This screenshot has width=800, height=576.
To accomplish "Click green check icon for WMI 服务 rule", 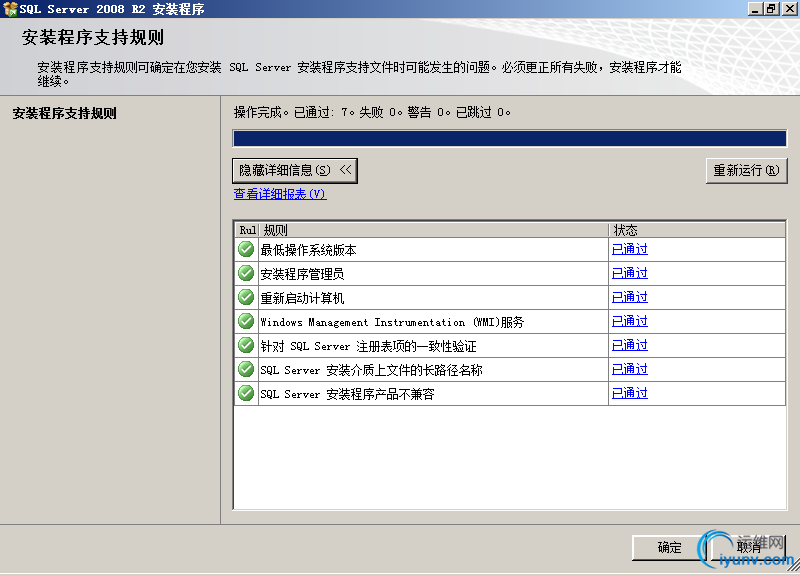I will click(x=246, y=321).
